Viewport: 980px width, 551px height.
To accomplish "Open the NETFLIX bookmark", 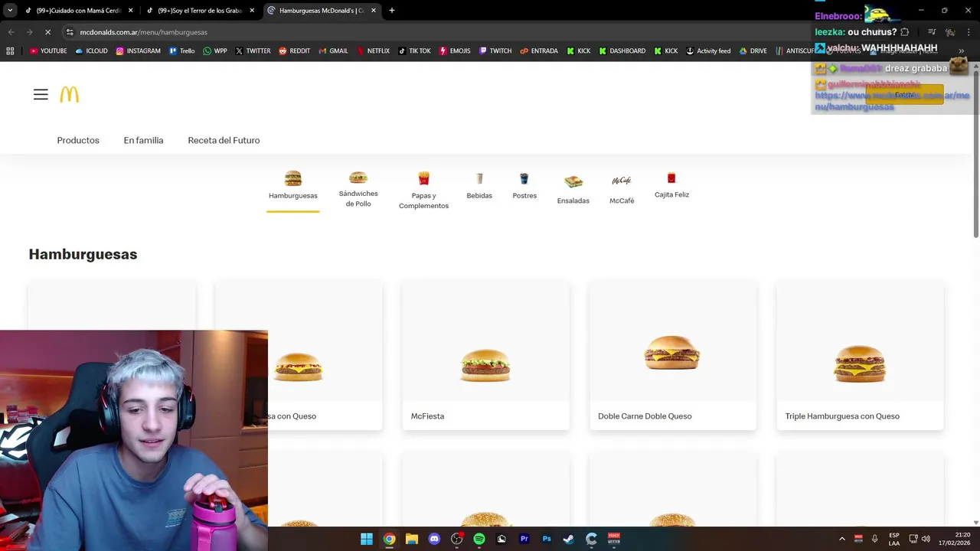I will [x=373, y=51].
